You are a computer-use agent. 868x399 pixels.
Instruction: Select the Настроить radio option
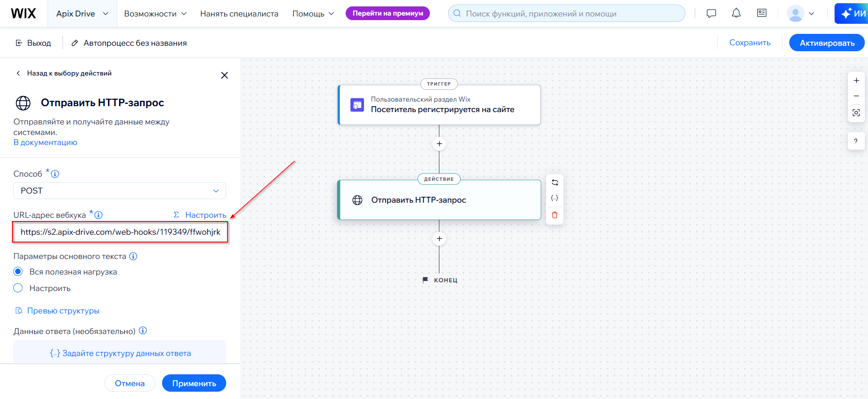(x=18, y=288)
